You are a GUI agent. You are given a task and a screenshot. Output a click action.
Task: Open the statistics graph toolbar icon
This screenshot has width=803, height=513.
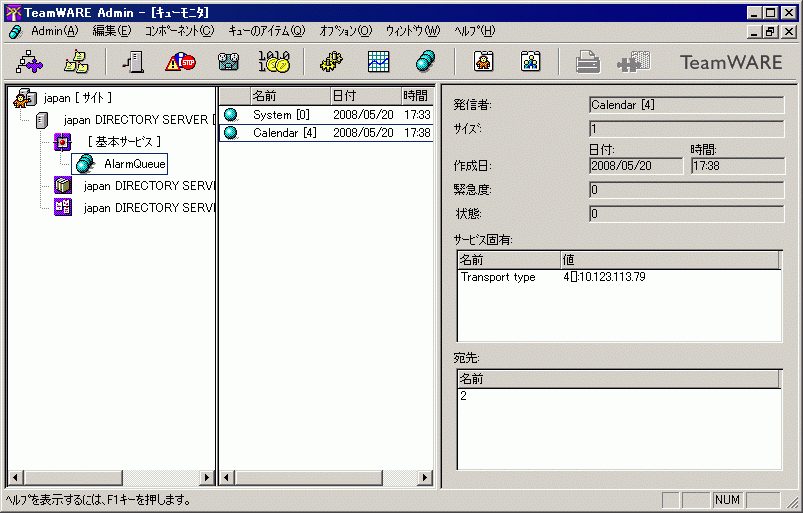click(378, 62)
